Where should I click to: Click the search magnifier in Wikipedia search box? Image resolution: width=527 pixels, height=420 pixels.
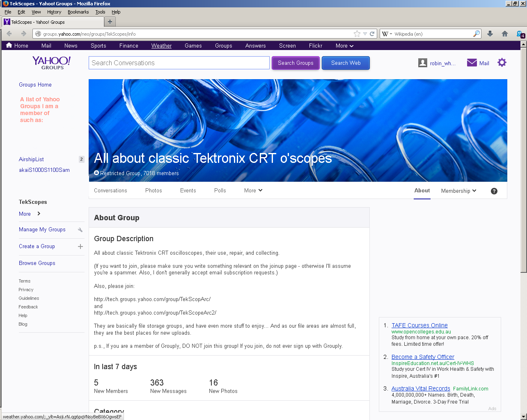476,34
